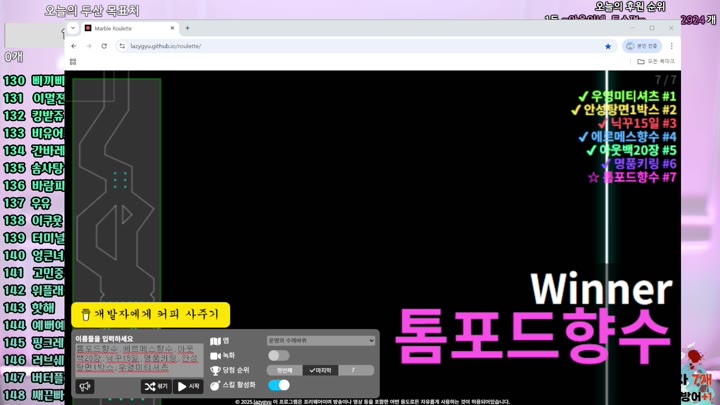Click rank entry 톰포드향수 #7

pyautogui.click(x=632, y=177)
